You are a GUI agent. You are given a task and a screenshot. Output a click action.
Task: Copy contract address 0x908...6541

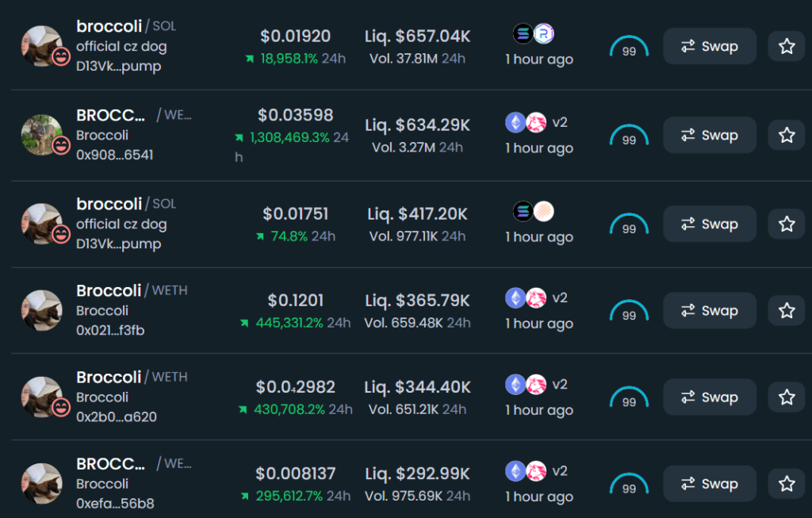coord(114,155)
